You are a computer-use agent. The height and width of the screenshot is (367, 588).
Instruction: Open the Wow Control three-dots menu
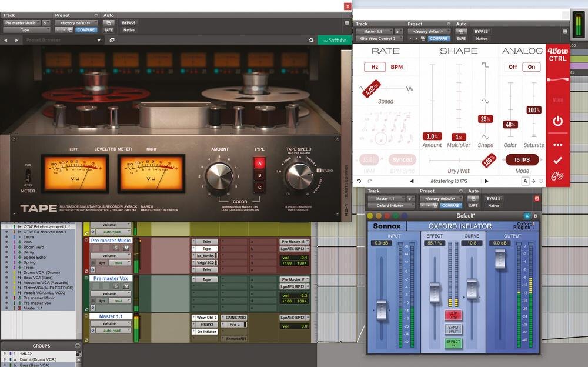(x=557, y=145)
